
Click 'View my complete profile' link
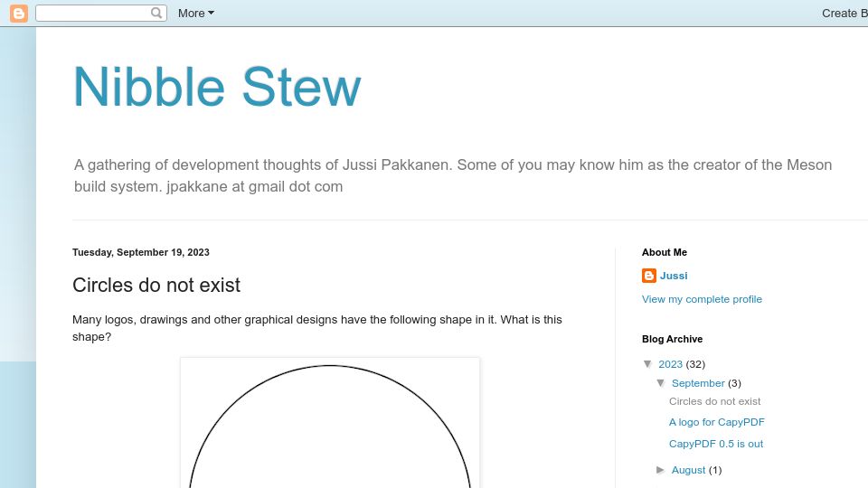702,299
